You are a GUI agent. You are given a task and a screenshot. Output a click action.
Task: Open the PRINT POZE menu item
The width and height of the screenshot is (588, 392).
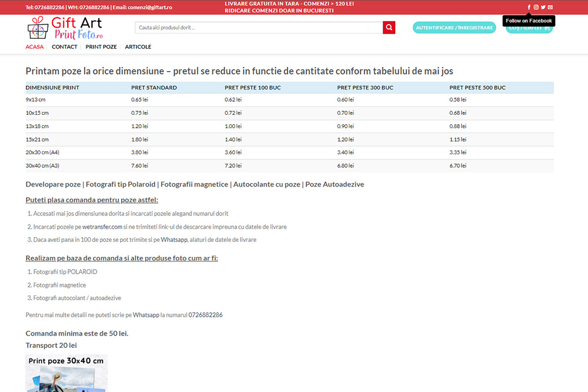click(101, 47)
